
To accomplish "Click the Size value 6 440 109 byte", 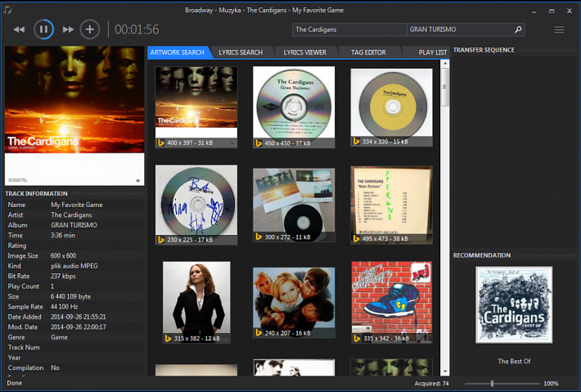I will tap(70, 296).
